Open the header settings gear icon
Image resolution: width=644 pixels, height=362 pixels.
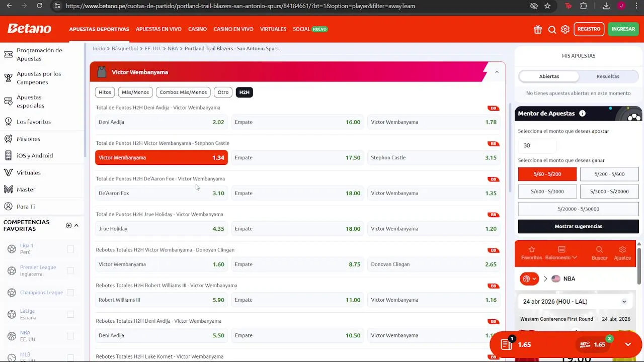(x=566, y=29)
